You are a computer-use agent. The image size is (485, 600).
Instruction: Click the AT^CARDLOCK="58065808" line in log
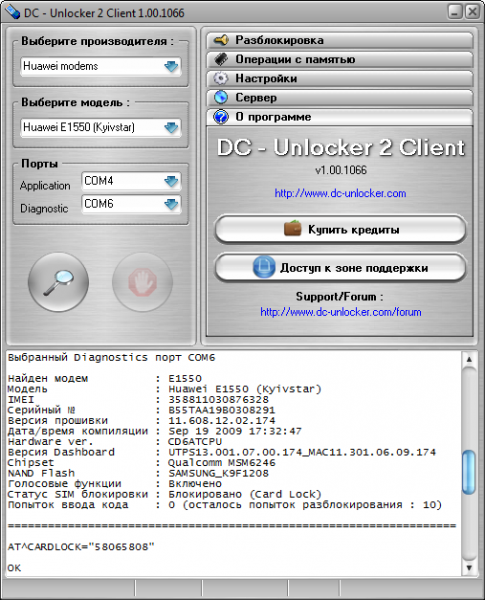point(81,547)
